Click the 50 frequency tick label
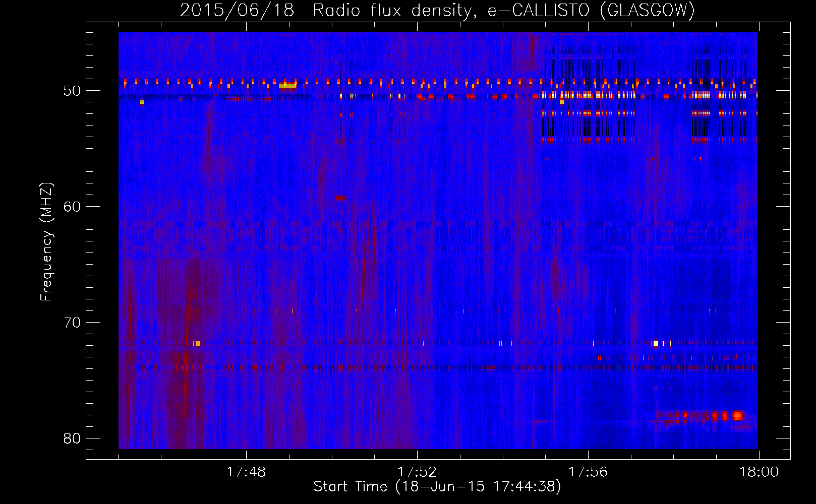Screen dimensions: 816x504 [72, 91]
